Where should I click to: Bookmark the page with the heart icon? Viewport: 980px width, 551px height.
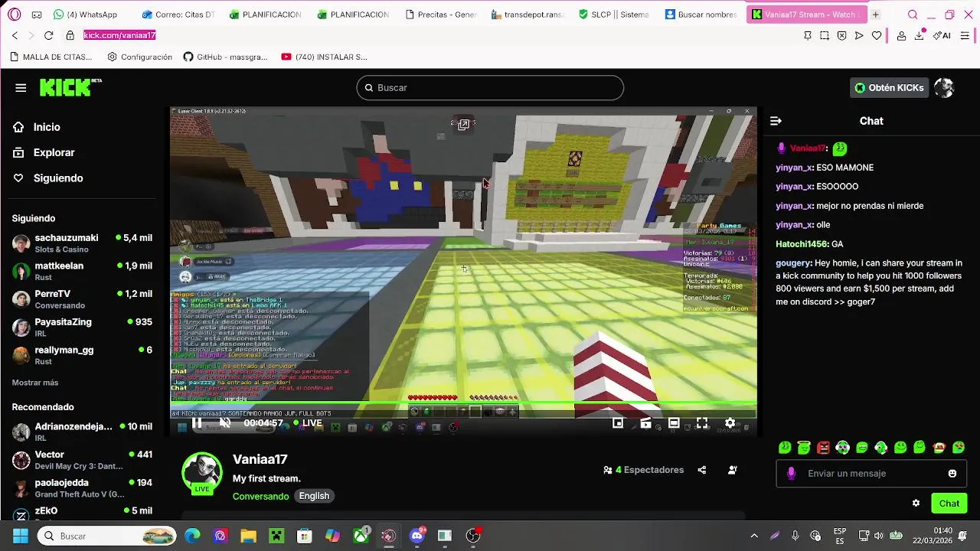tap(877, 35)
